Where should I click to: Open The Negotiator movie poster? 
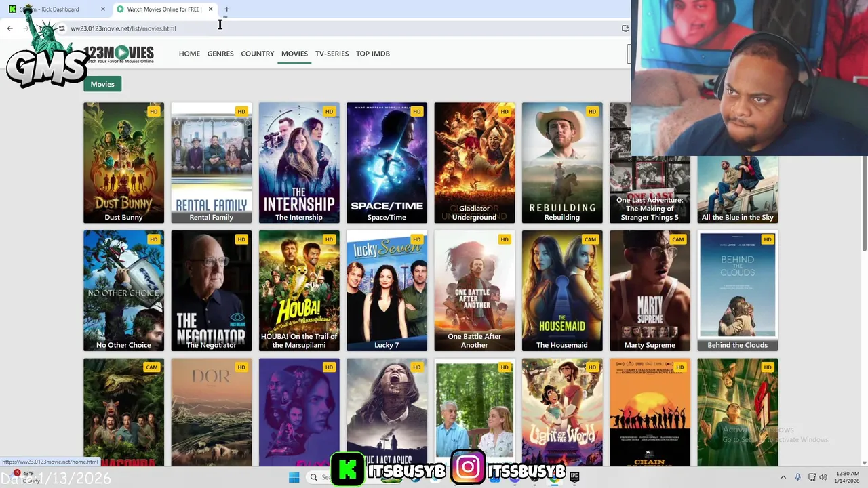(211, 291)
